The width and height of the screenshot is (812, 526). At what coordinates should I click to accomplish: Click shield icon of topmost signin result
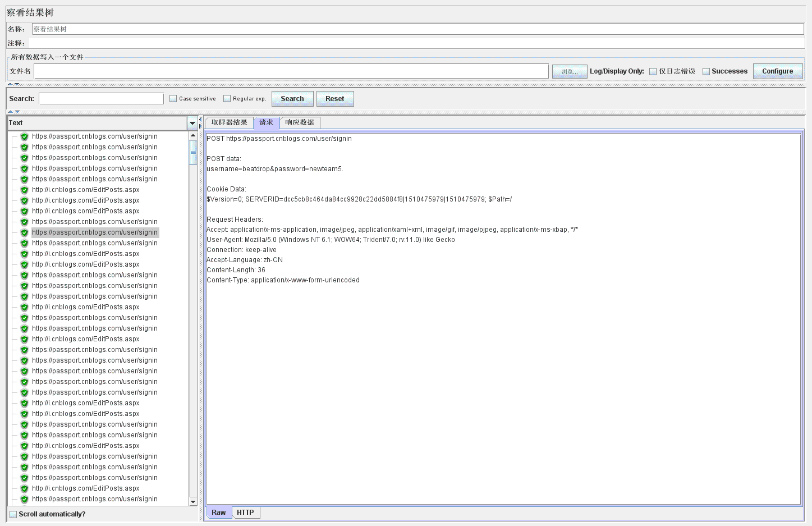click(x=24, y=136)
